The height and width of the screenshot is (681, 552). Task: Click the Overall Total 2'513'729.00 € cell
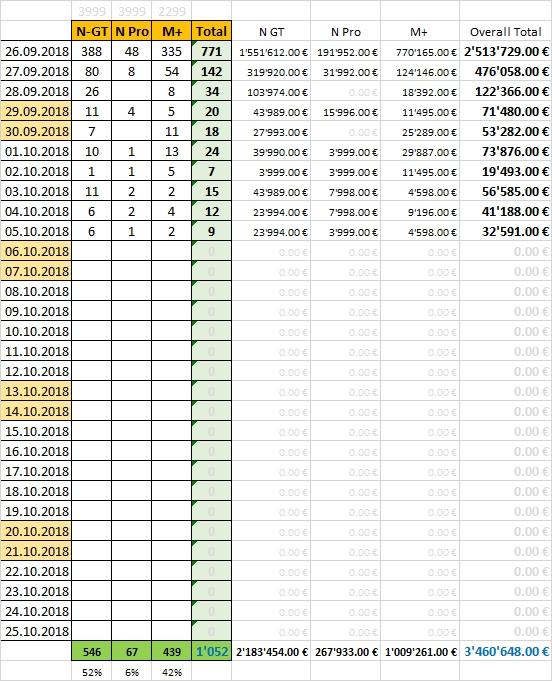[506, 52]
